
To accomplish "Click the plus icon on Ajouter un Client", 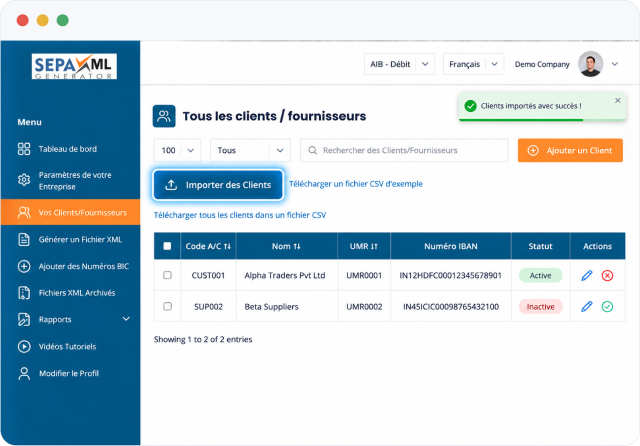I will 533,151.
